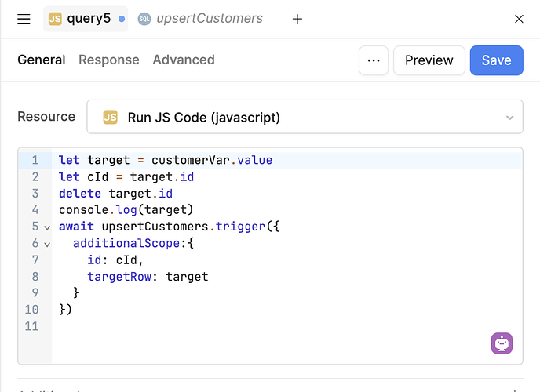Click code line 'let target = customerVar.value'

point(166,160)
